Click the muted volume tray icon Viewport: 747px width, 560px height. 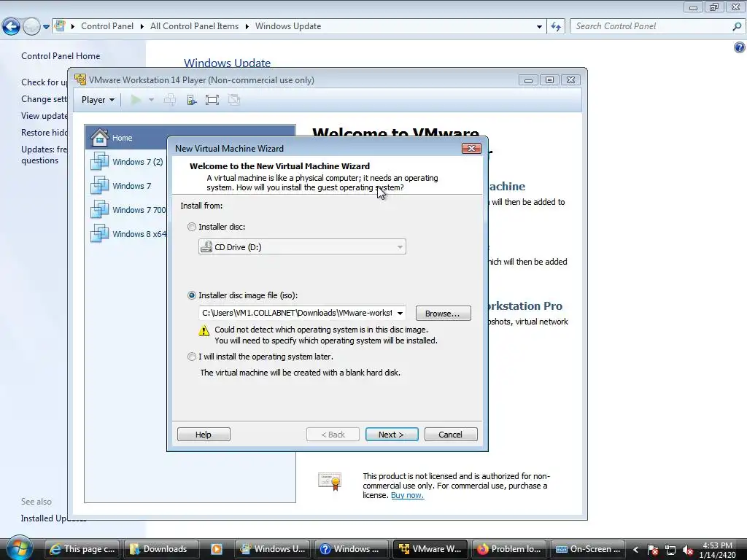pos(687,550)
